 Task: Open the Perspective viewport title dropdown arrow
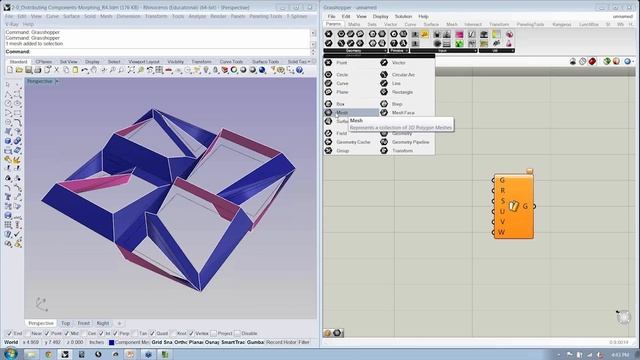(57, 82)
